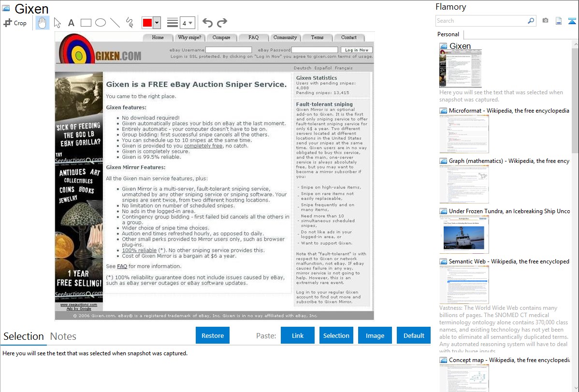This screenshot has height=392, width=579.
Task: Click the 100% reliable link
Action: pyautogui.click(x=139, y=250)
